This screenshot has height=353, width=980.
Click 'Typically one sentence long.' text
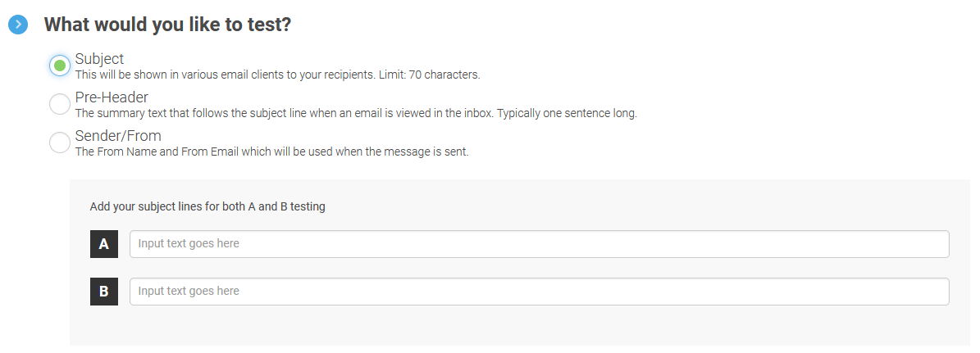567,114
